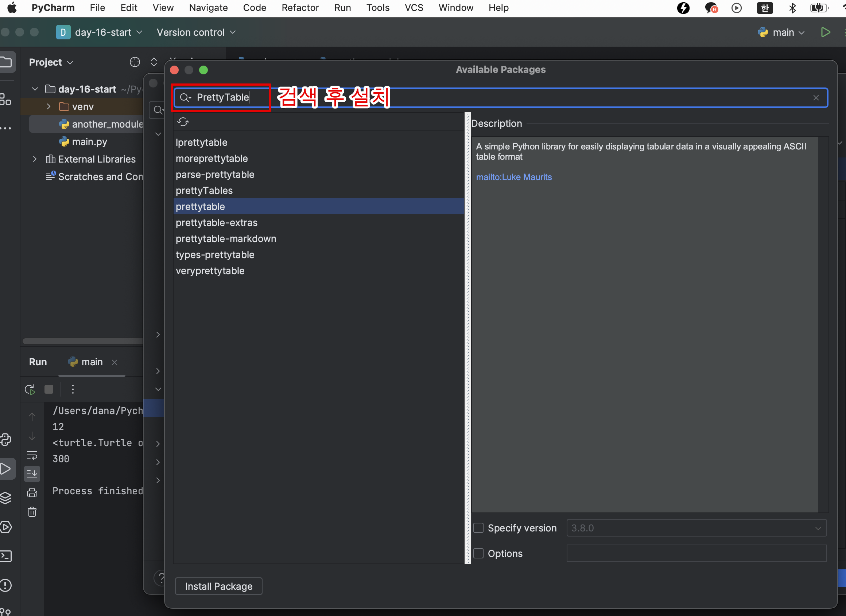The height and width of the screenshot is (616, 846).
Task: Select prettytable-markdown in the package list
Action: [x=319, y=239]
